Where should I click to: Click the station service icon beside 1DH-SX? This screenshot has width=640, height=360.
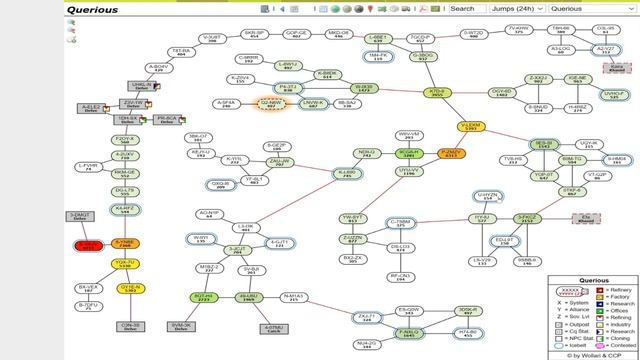pyautogui.click(x=143, y=120)
